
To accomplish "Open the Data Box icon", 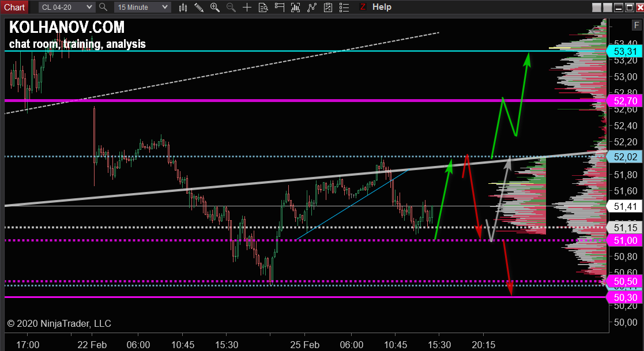I will 263,7.
